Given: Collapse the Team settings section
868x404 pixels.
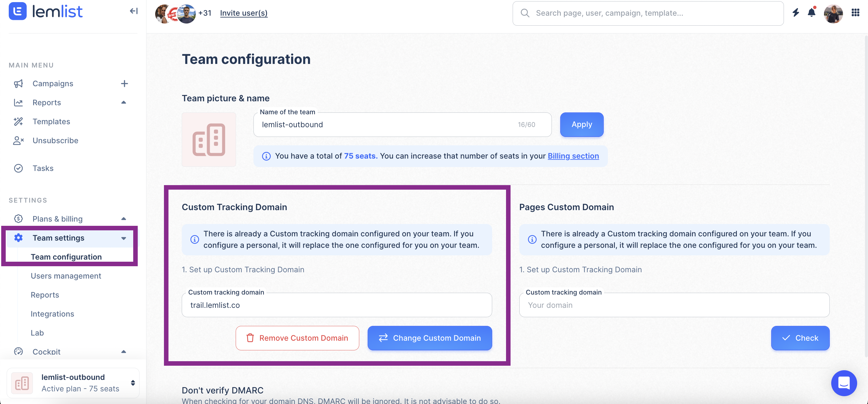Looking at the screenshot, I should point(124,238).
